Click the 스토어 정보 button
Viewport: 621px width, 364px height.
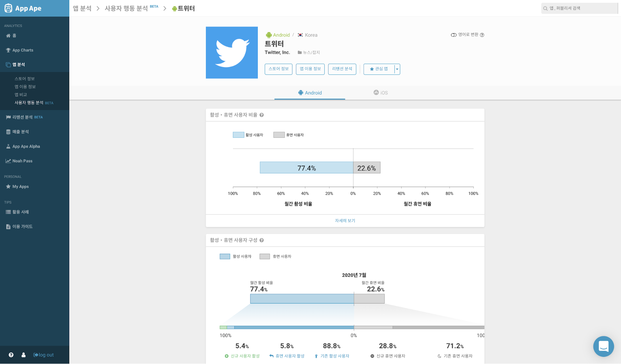278,69
